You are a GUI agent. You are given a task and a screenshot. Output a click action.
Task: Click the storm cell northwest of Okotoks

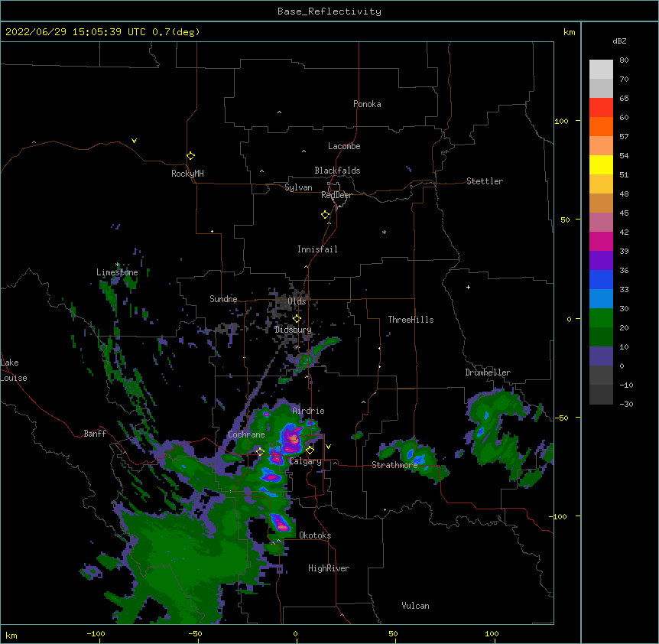coord(280,522)
